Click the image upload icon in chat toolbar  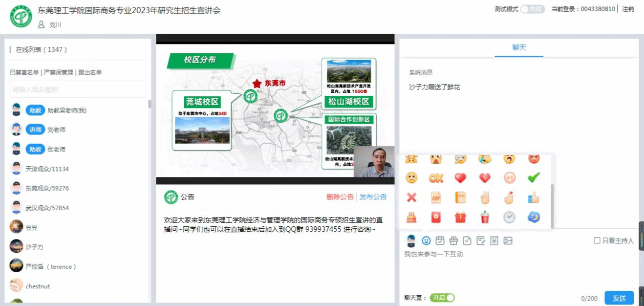coord(508,240)
